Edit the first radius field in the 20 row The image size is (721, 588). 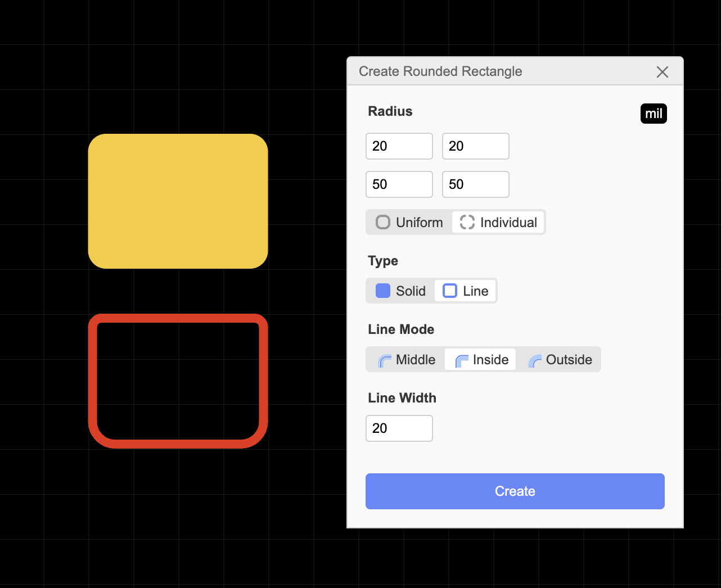399,146
